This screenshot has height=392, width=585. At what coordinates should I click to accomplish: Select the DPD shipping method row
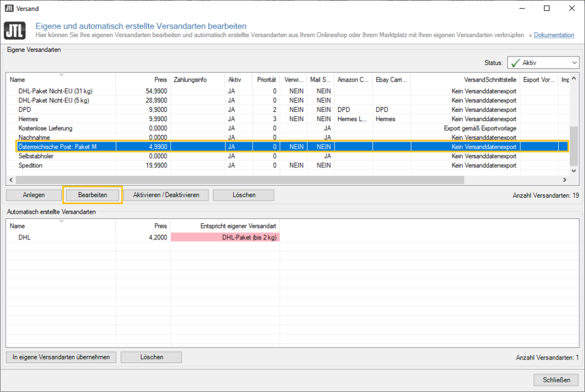[25, 109]
